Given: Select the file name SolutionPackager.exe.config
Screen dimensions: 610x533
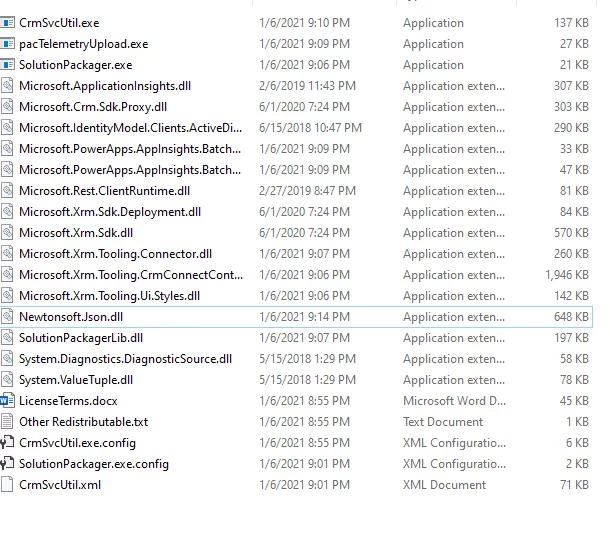Looking at the screenshot, I should click(94, 464).
